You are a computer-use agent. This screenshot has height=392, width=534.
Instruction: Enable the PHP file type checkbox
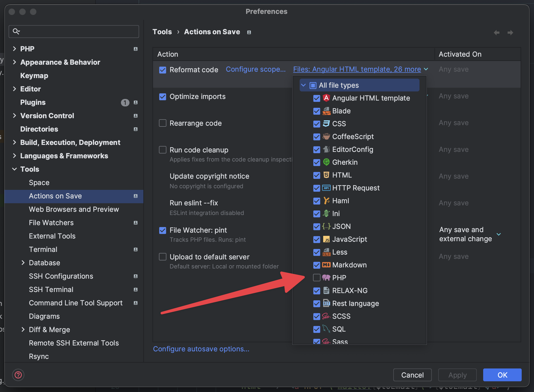pos(316,278)
